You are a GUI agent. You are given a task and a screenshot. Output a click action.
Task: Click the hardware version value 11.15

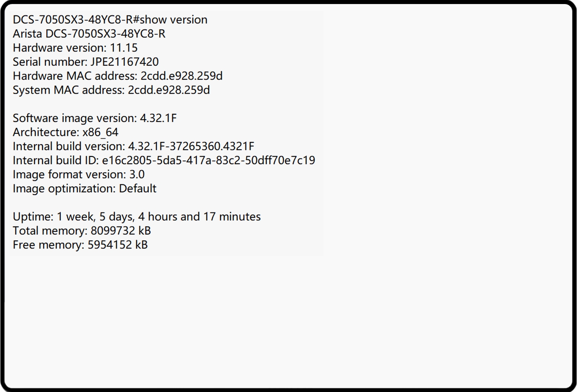[124, 48]
